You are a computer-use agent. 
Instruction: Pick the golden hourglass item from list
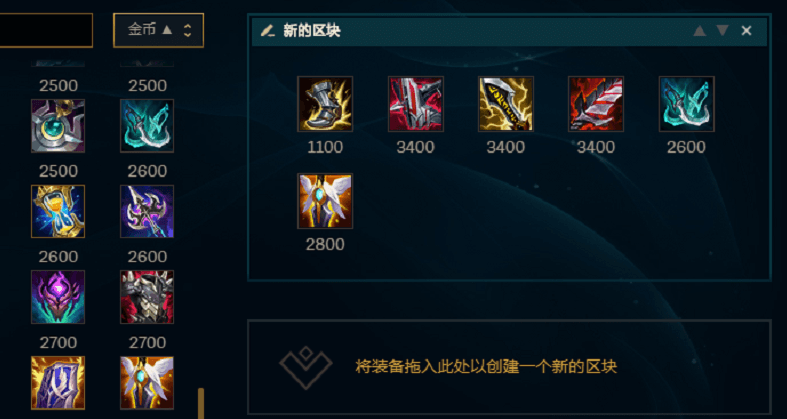(x=58, y=211)
